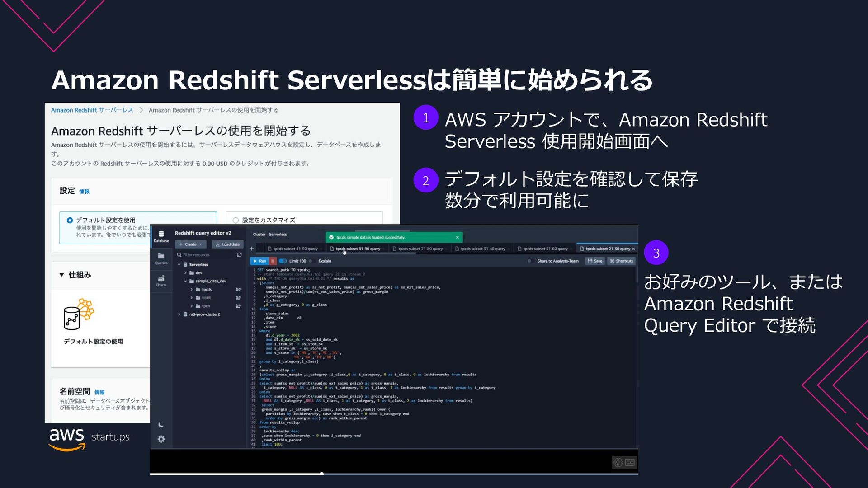This screenshot has height=488, width=868.
Task: Add a new query tab with the plus icon
Action: [252, 249]
